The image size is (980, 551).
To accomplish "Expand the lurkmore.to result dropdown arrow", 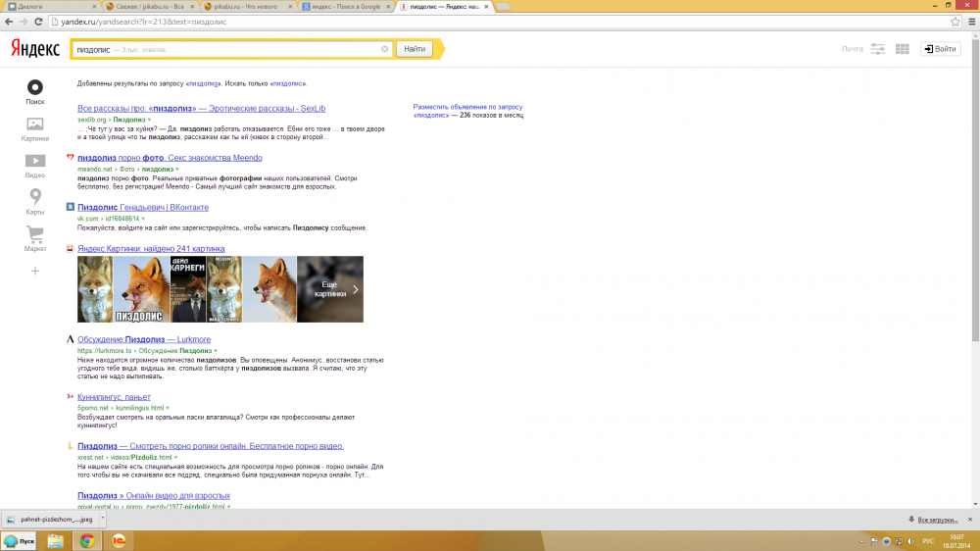I will [x=216, y=351].
